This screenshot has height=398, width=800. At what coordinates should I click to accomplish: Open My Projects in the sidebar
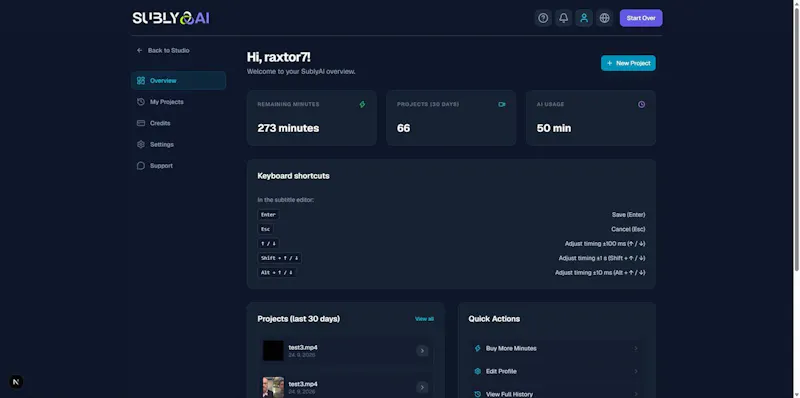[179, 102]
